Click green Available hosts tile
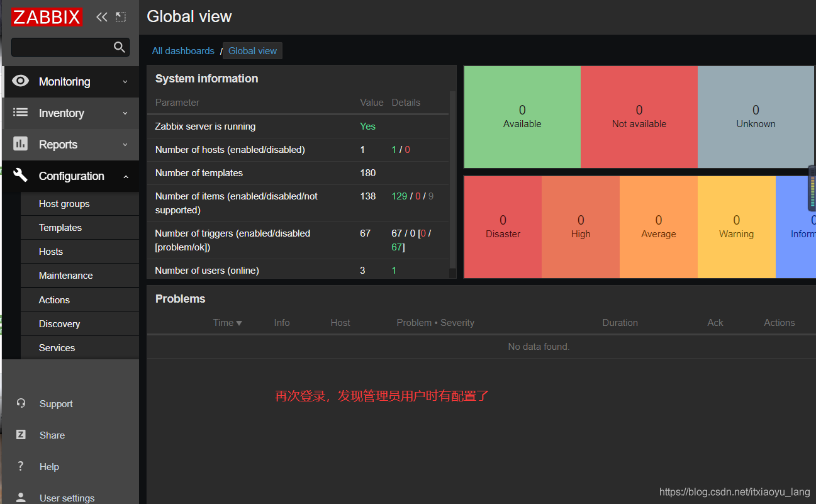Screen dimensions: 816x504 [x=522, y=117]
